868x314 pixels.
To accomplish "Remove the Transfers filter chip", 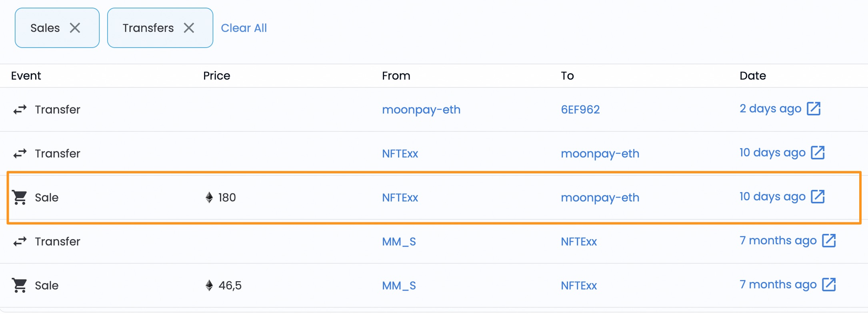I will click(189, 28).
